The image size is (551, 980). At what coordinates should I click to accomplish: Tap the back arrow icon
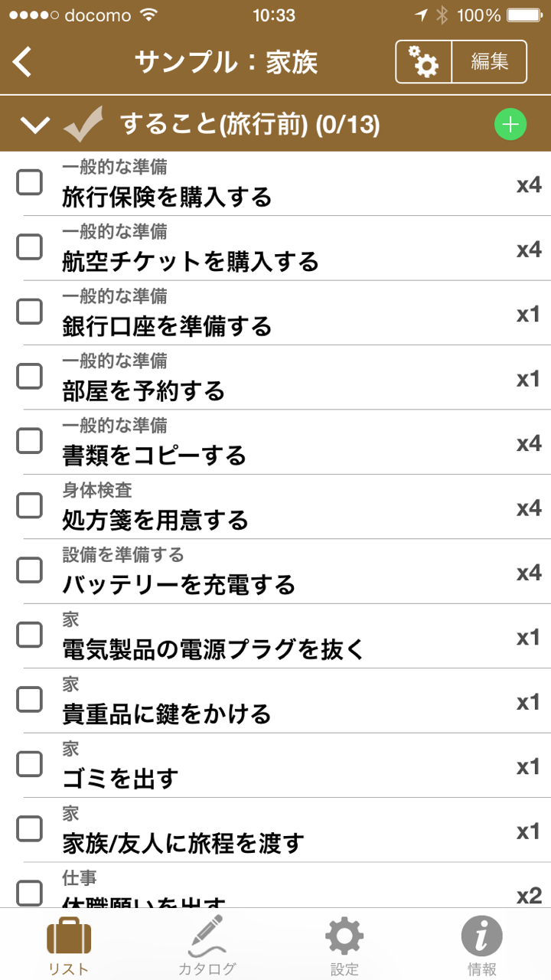pyautogui.click(x=23, y=62)
